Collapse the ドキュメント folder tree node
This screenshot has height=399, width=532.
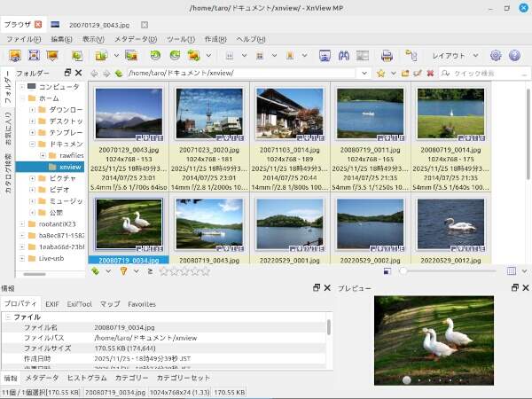(32, 144)
